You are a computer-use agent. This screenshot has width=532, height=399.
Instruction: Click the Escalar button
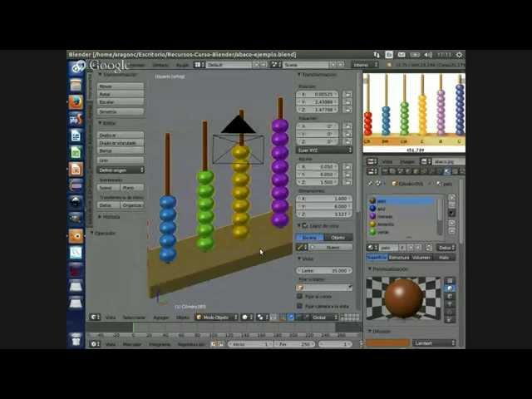point(121,101)
